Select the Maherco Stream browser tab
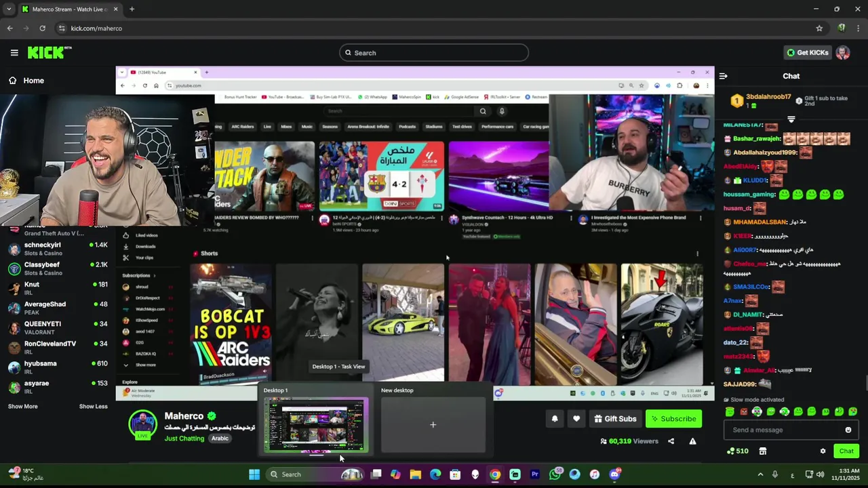868x488 pixels. coord(69,9)
